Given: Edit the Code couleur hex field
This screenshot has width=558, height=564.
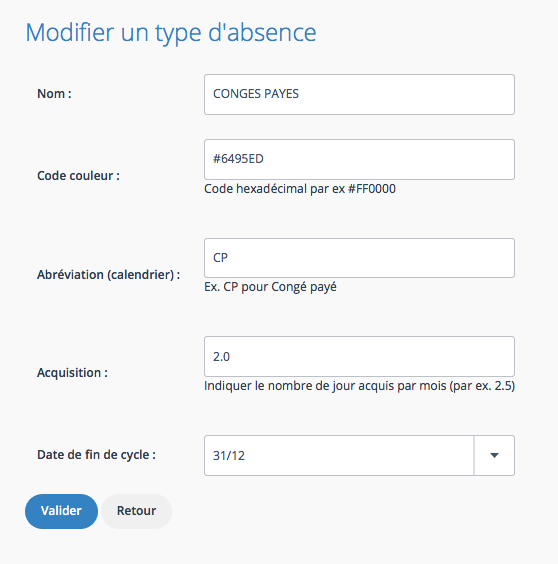Looking at the screenshot, I should click(359, 159).
